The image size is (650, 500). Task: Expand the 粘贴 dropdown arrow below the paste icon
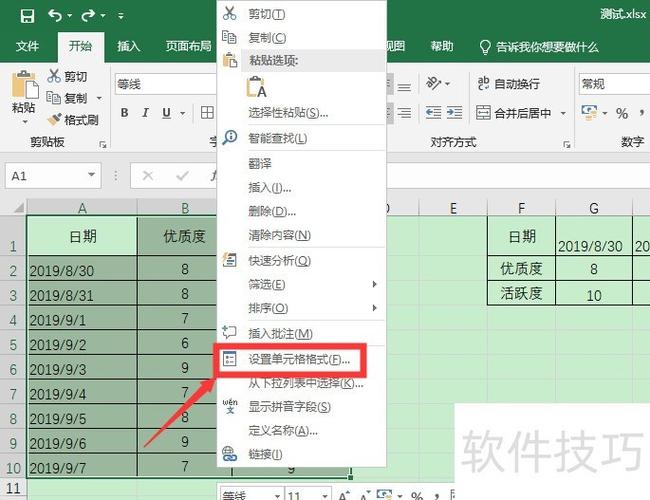pyautogui.click(x=25, y=122)
